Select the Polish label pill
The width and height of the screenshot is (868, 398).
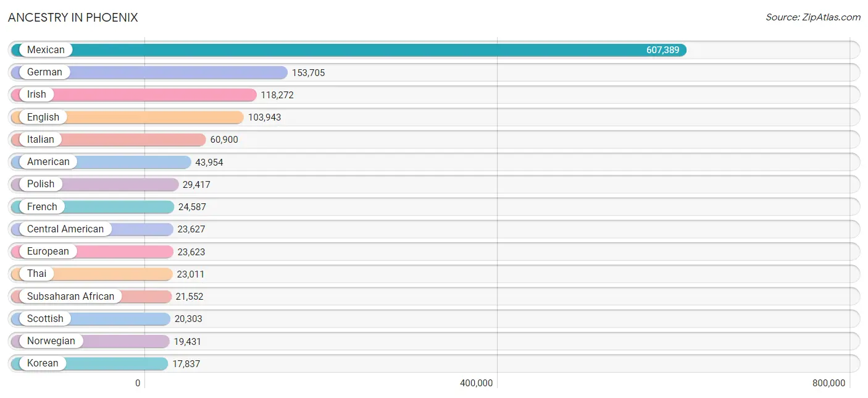(x=41, y=184)
